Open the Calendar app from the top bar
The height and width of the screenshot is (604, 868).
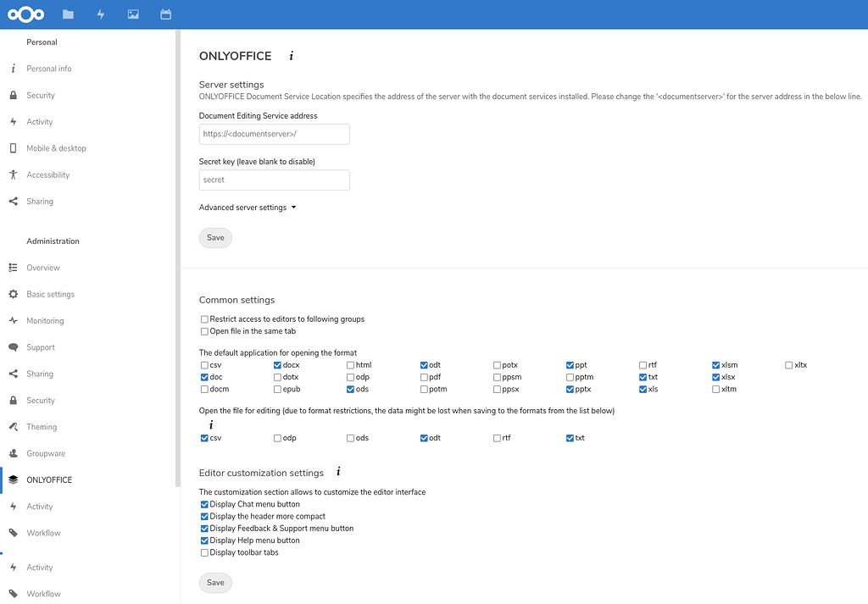tap(165, 14)
